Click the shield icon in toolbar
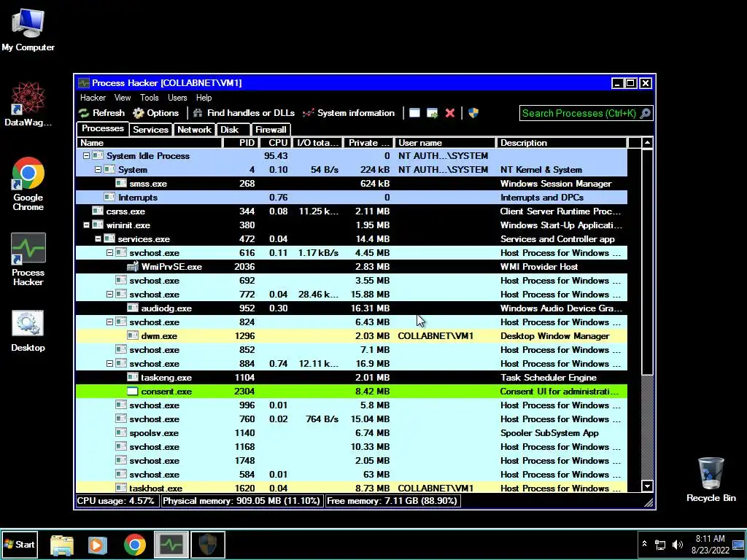Image resolution: width=747 pixels, height=560 pixels. pyautogui.click(x=473, y=113)
